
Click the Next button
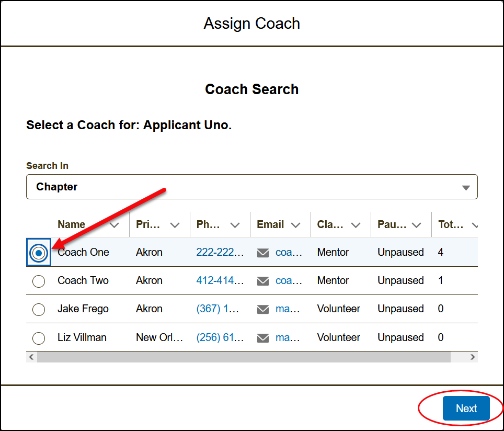466,409
